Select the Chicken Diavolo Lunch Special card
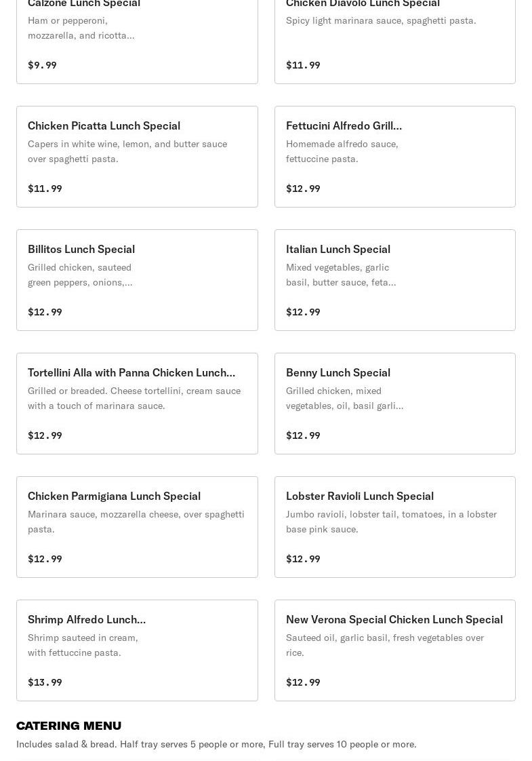Screen dimensions: 532x761 394,34
